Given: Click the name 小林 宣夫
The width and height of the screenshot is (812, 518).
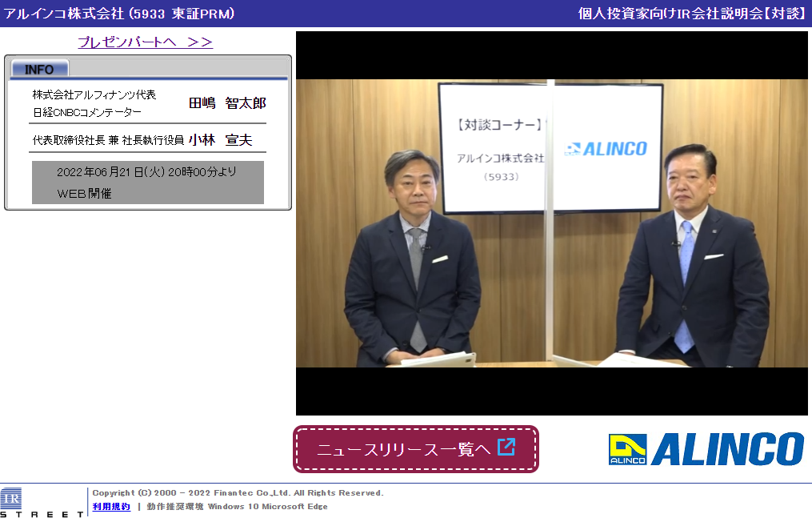Looking at the screenshot, I should point(221,140).
